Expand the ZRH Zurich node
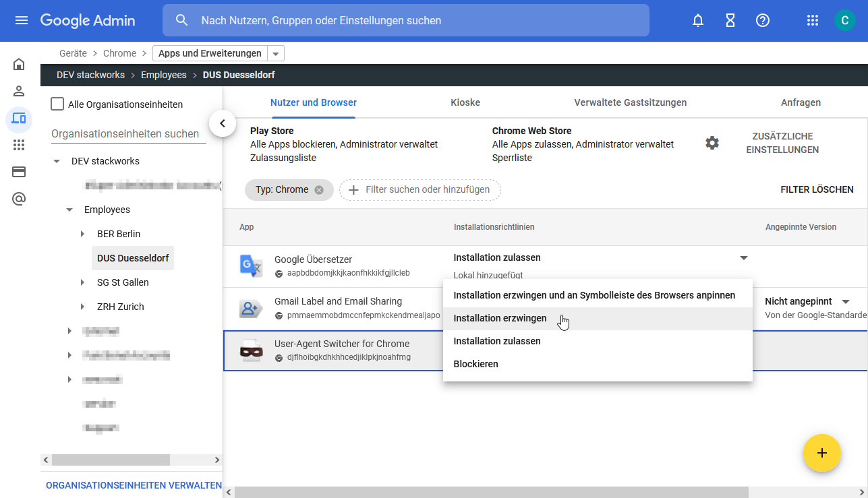This screenshot has height=498, width=868. click(82, 307)
